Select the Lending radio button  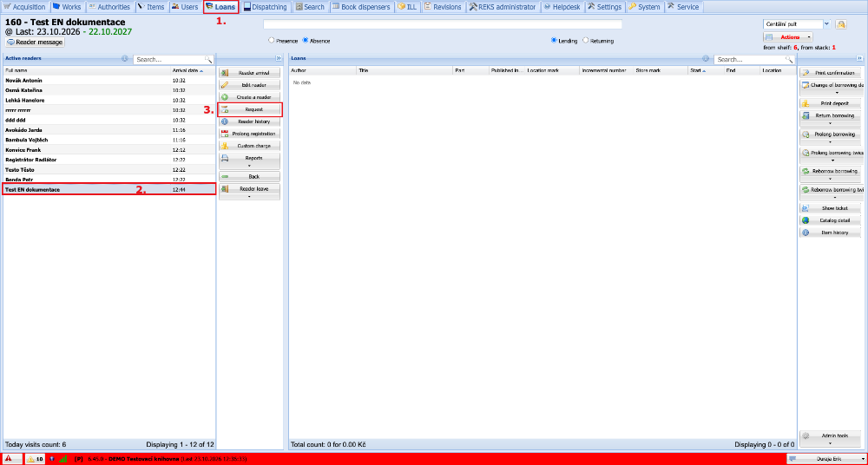554,41
